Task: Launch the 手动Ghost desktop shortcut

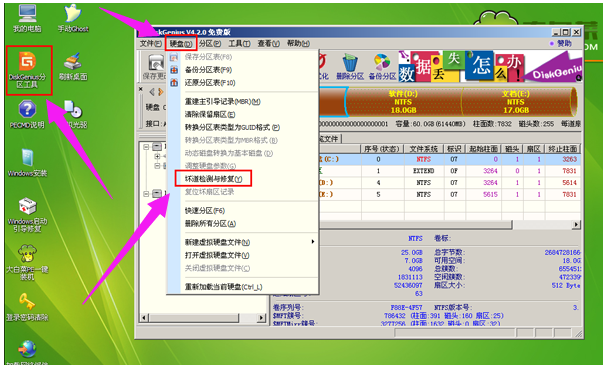Action: [73, 18]
